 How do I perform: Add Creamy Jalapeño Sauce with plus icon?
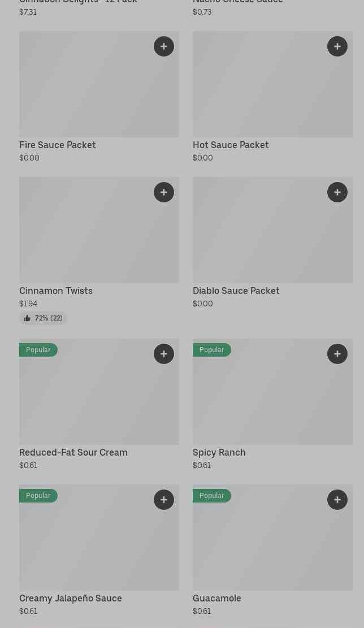[164, 500]
